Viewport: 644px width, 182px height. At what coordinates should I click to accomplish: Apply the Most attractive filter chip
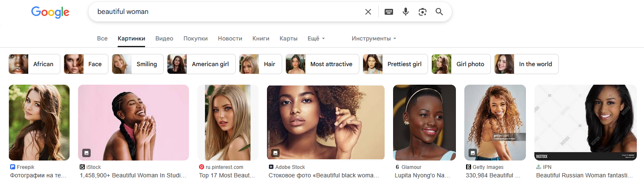pos(322,64)
